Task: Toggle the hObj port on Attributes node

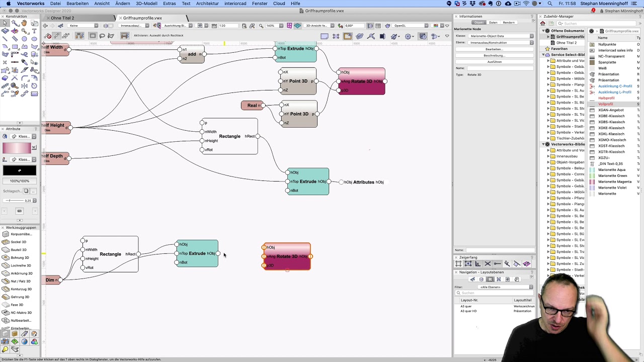Action: [342, 182]
